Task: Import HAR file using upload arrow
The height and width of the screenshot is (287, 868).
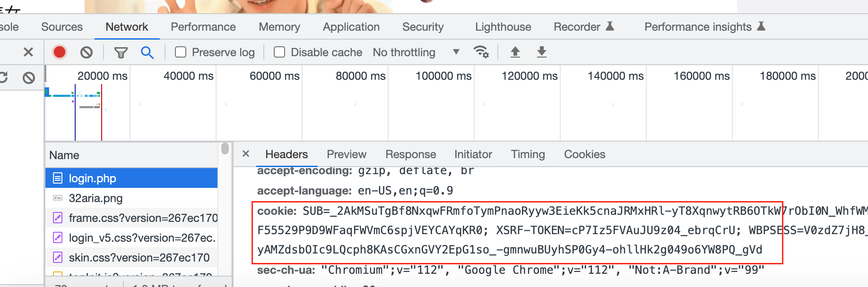Action: click(x=515, y=52)
